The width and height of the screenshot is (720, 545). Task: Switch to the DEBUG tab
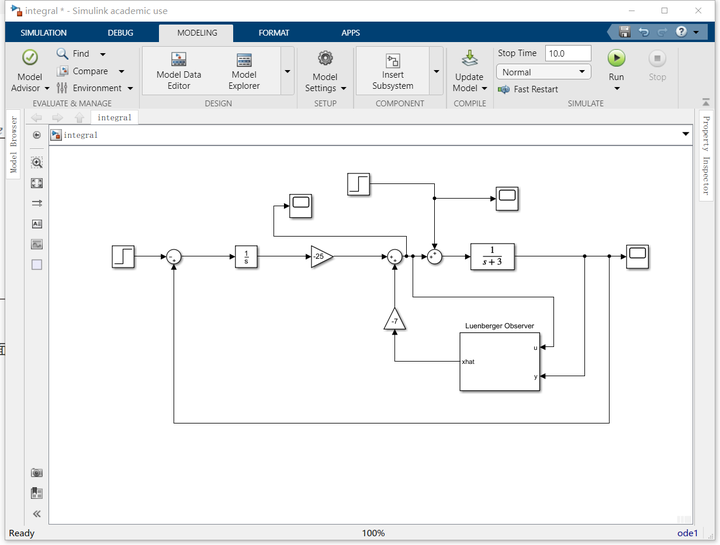click(x=120, y=33)
